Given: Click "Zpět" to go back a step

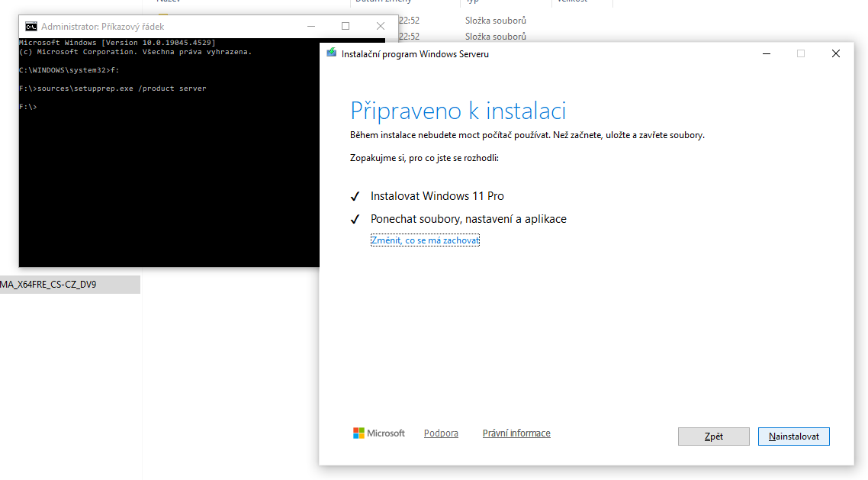Looking at the screenshot, I should (713, 436).
